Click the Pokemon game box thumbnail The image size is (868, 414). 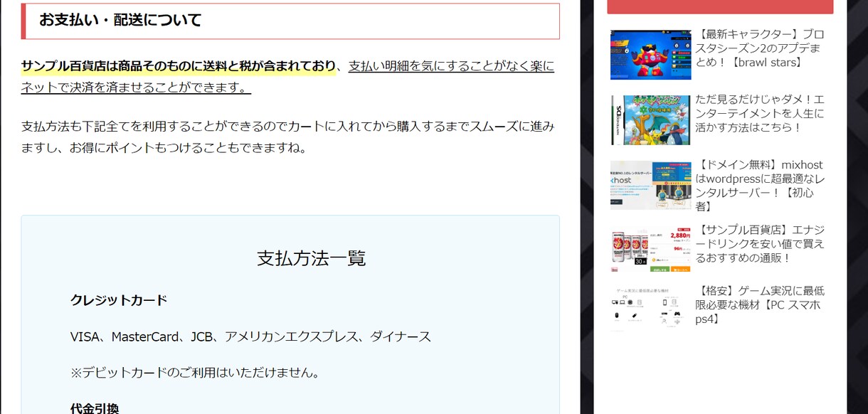pos(650,120)
